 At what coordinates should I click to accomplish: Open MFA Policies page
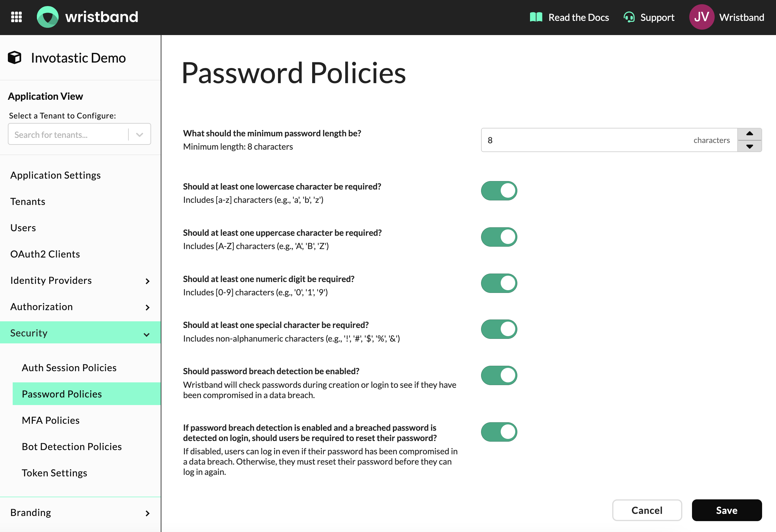[50, 420]
